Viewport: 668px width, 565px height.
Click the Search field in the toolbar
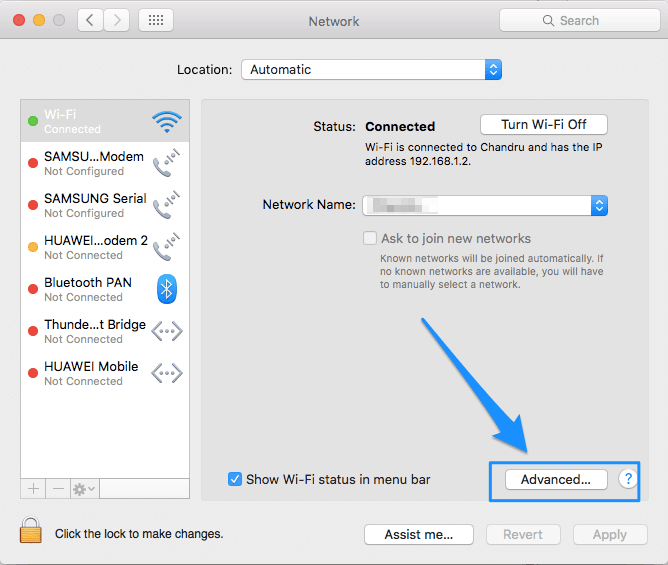[x=579, y=20]
